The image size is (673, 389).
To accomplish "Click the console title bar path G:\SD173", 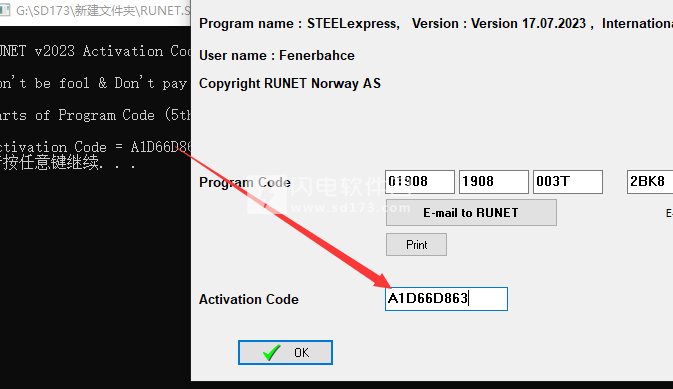I will [103, 10].
